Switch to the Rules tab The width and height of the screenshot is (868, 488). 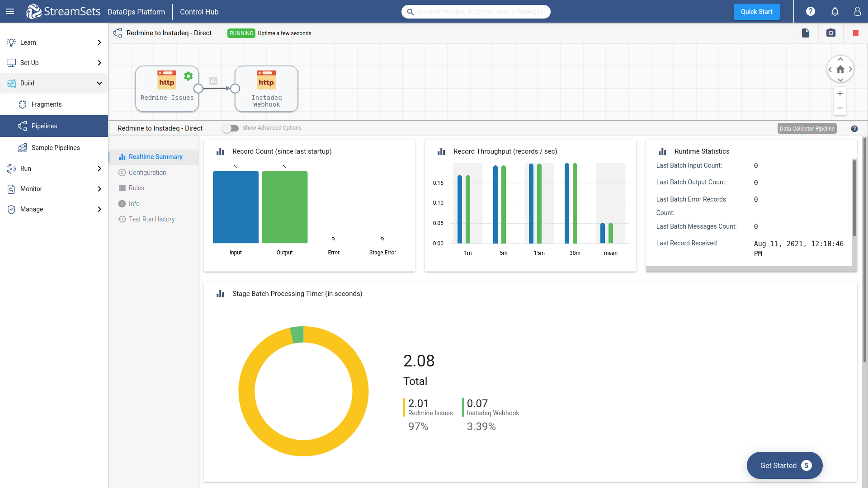154,188
